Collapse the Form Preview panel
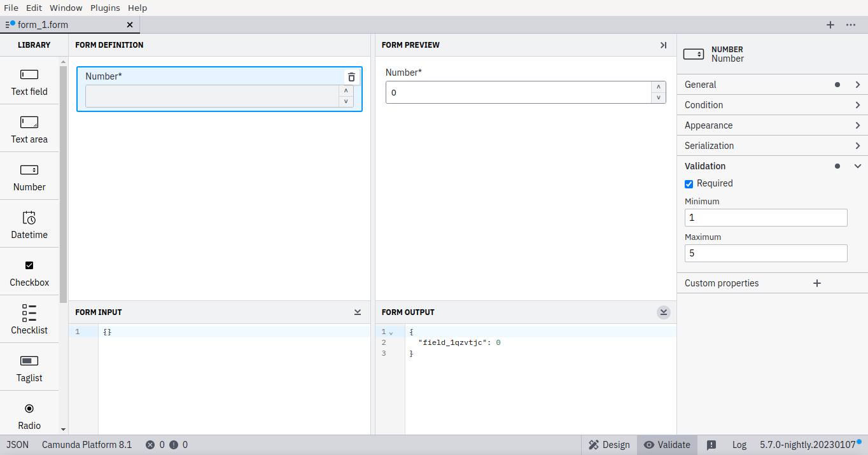 click(x=663, y=45)
